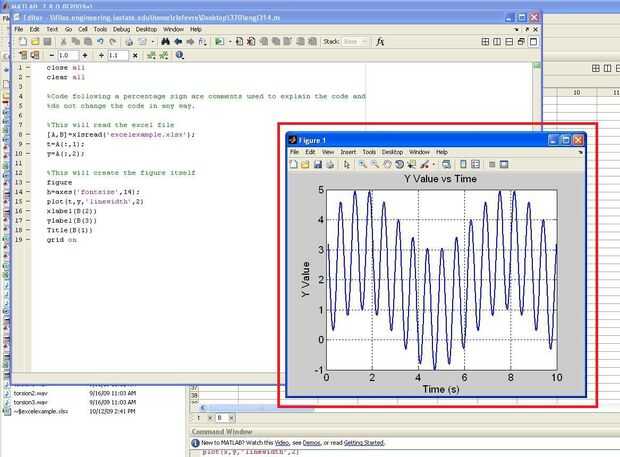Open the Stack dropdown
Screen dimensions: 620x457
[355, 42]
